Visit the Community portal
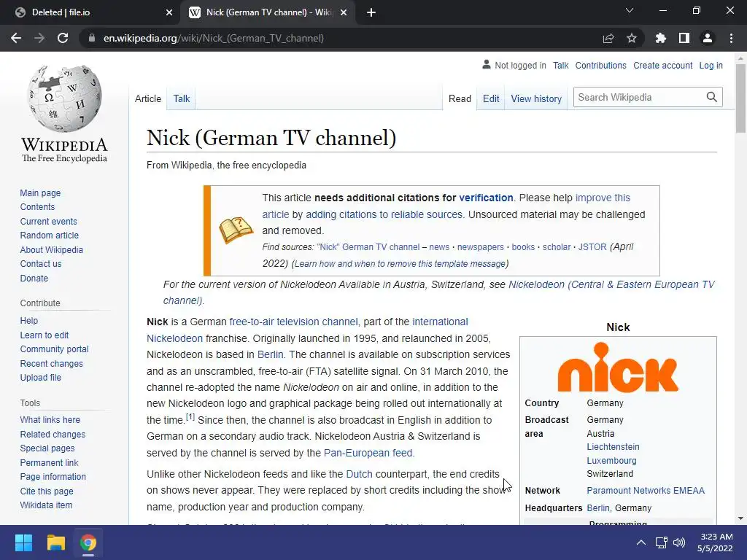The width and height of the screenshot is (747, 560). [x=54, y=349]
